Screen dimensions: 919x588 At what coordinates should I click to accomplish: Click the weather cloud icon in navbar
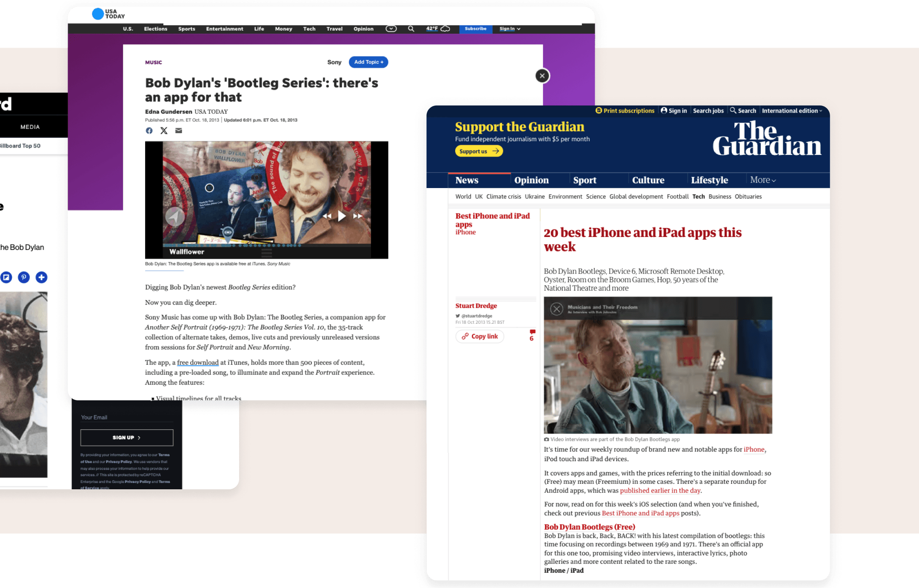tap(445, 29)
